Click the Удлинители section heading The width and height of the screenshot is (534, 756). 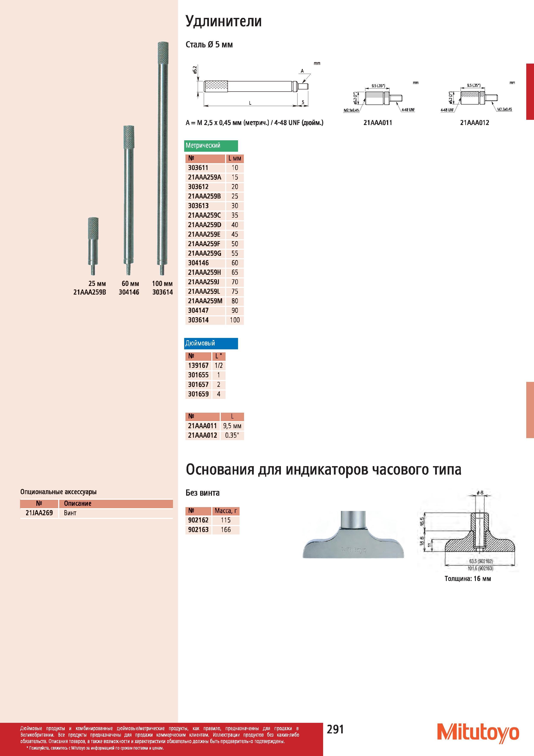[x=224, y=21]
